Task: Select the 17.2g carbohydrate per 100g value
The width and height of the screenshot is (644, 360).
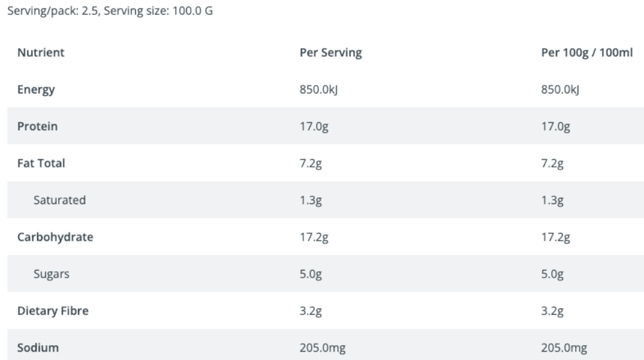Action: [555, 237]
